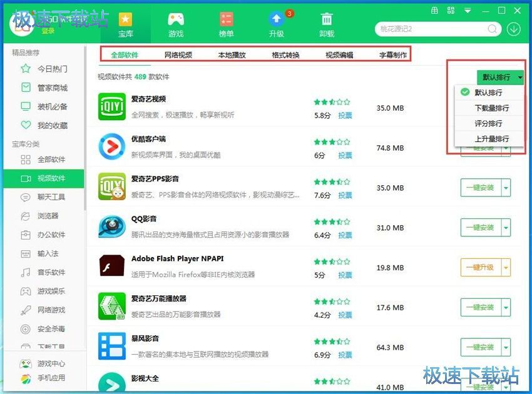Open the 手机应用 icon at sidebar bottom

tap(26, 378)
